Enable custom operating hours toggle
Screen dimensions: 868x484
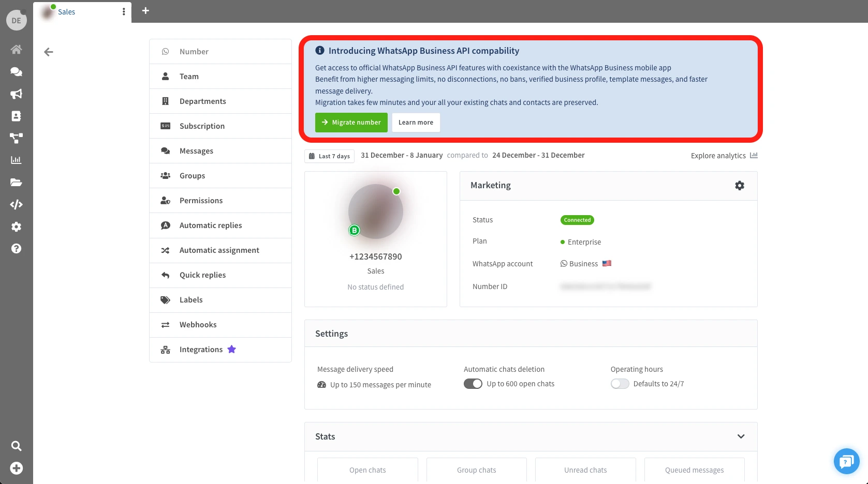620,384
